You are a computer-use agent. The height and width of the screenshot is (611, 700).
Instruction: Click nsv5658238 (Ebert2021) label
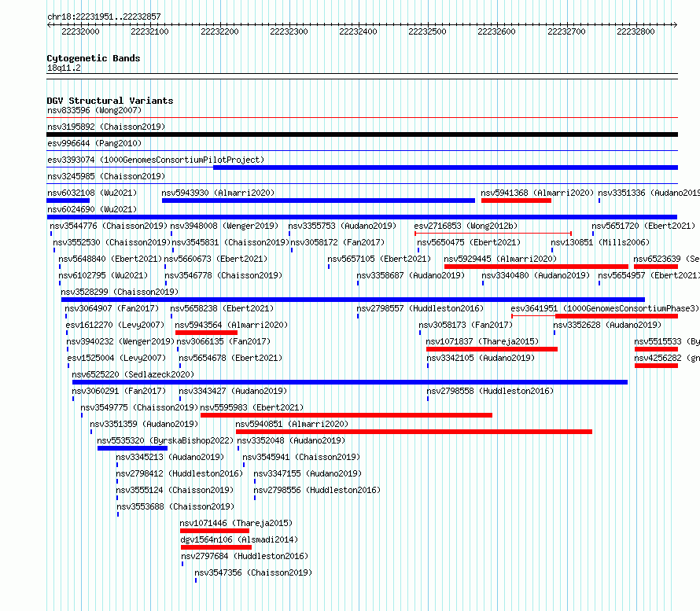coord(222,308)
